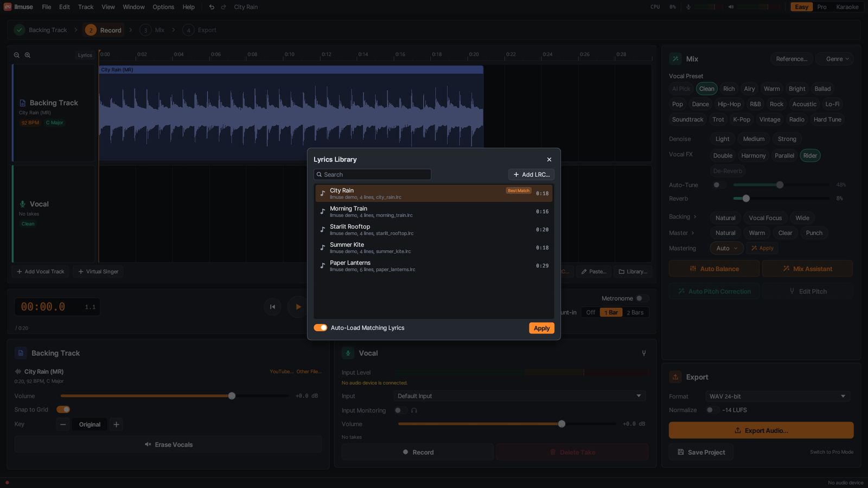Zoom in the timeline with the plus magnifier
Viewport: 868px width, 488px height.
point(28,55)
